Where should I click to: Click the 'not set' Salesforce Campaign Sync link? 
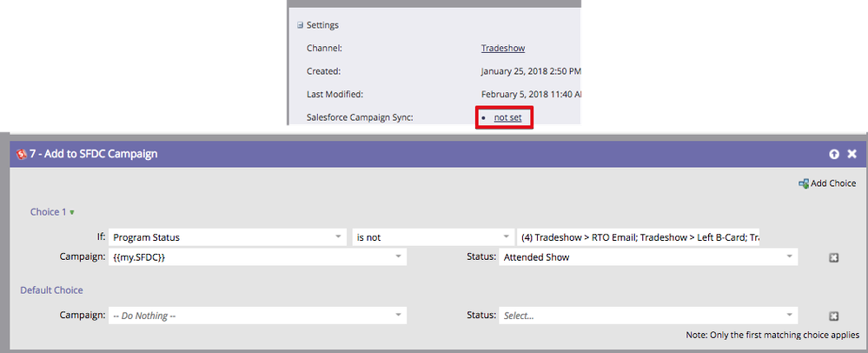(507, 117)
